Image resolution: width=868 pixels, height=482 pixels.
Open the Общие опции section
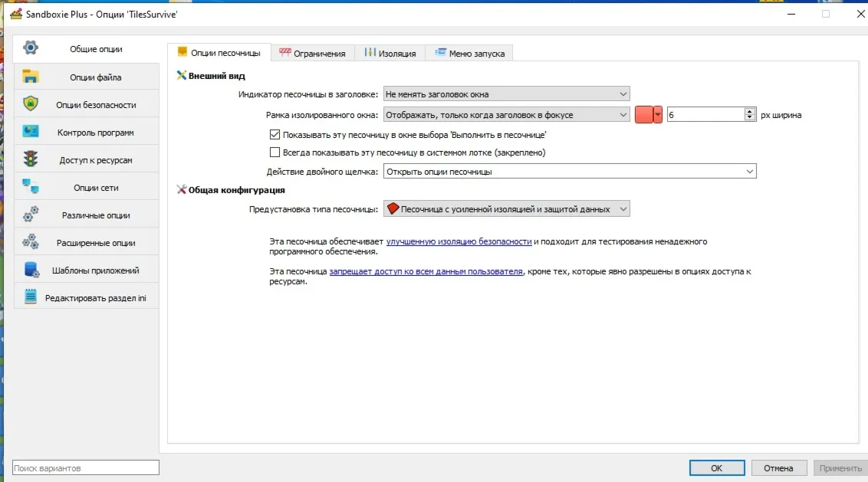[87, 49]
